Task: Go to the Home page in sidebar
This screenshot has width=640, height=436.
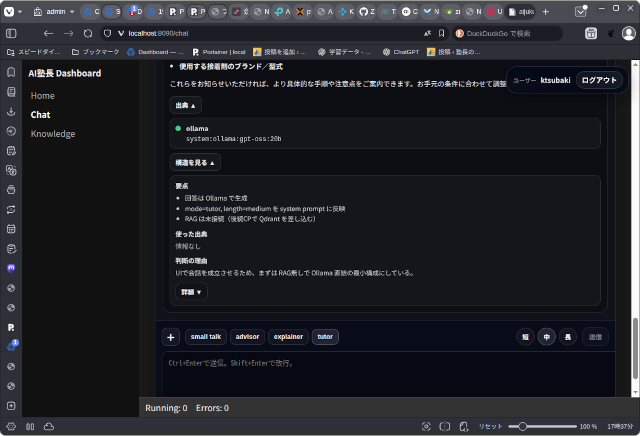Action: point(43,96)
